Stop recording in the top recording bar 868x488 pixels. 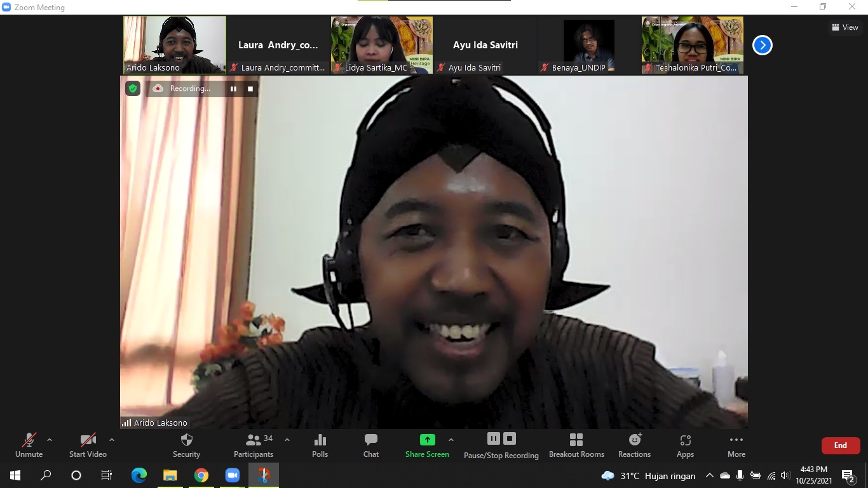[x=250, y=89]
